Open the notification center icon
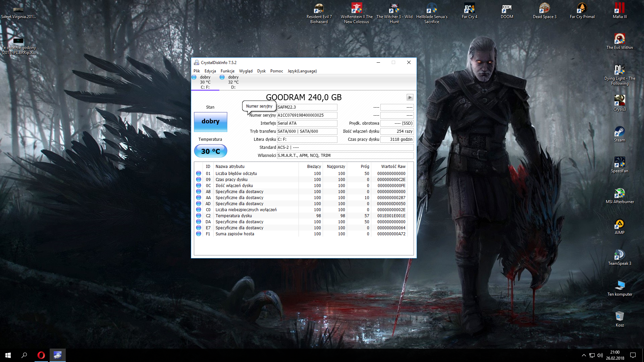This screenshot has width=644, height=362. 633,355
